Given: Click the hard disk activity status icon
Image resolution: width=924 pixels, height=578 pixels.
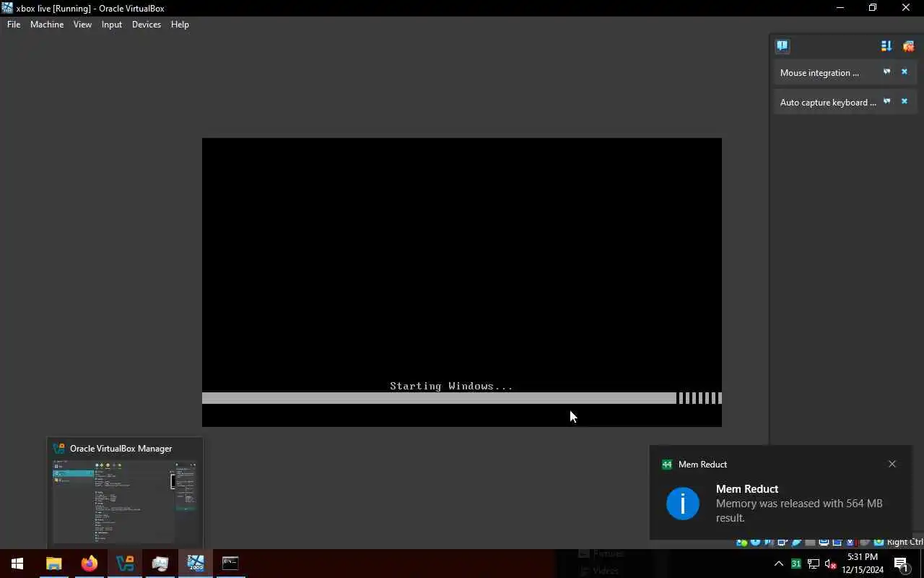Looking at the screenshot, I should [x=741, y=543].
